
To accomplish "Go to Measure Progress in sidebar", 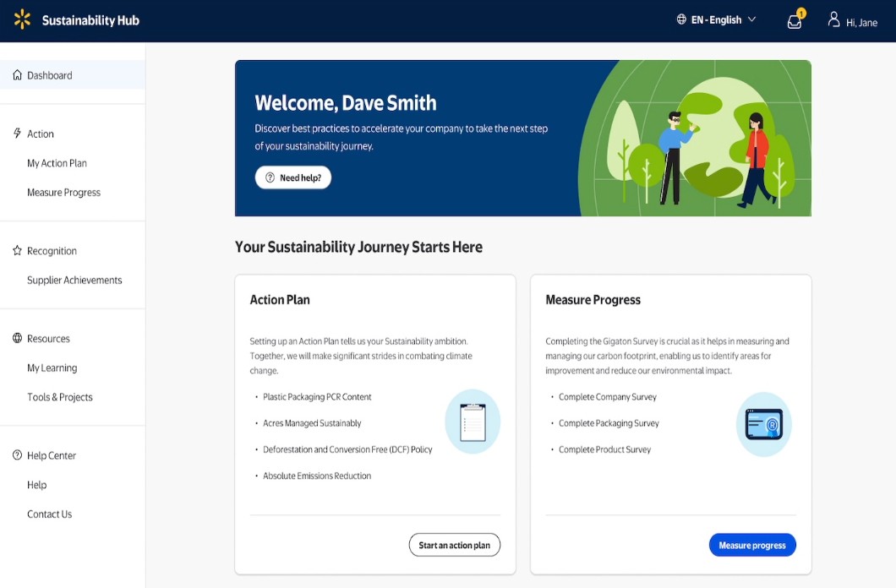I will coord(63,193).
